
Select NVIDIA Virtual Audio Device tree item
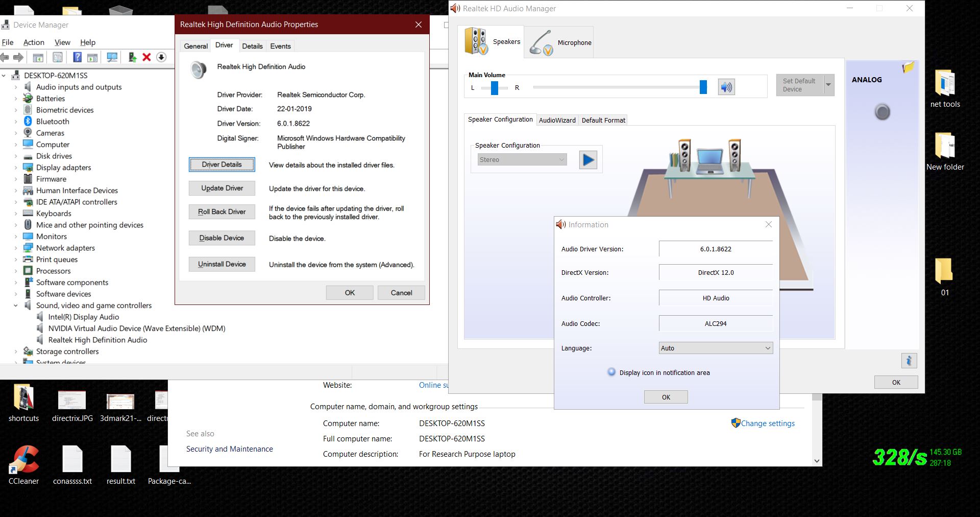(x=136, y=328)
